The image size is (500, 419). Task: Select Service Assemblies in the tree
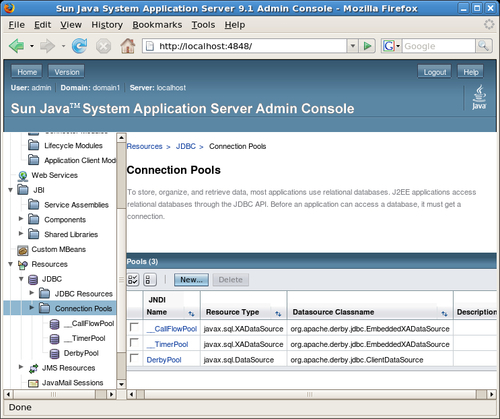[76, 205]
